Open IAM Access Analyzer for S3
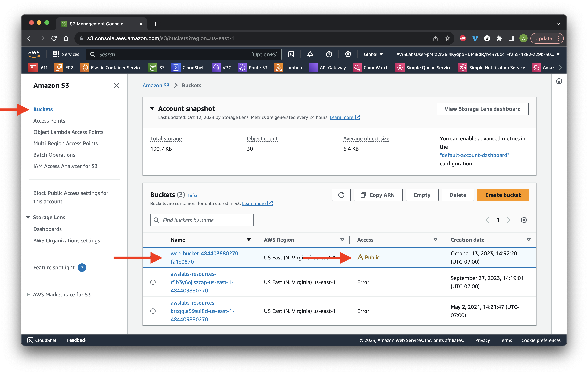The height and width of the screenshot is (374, 588). (x=65, y=166)
